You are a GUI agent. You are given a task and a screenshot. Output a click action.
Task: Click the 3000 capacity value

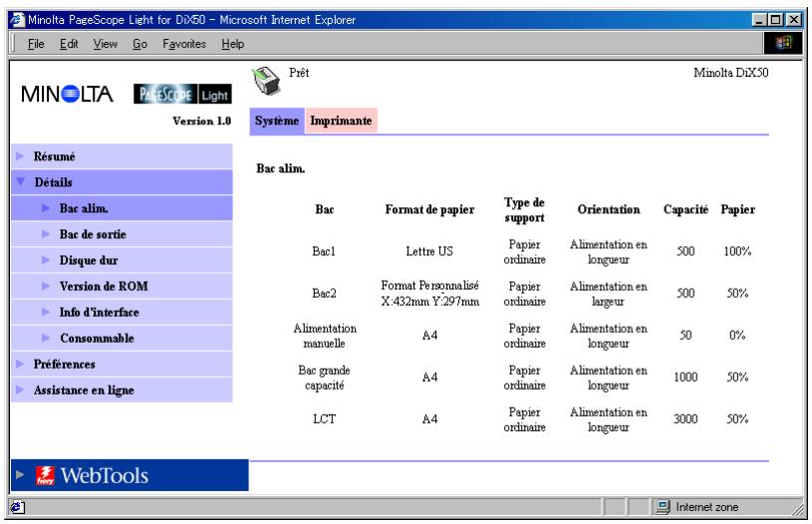685,418
